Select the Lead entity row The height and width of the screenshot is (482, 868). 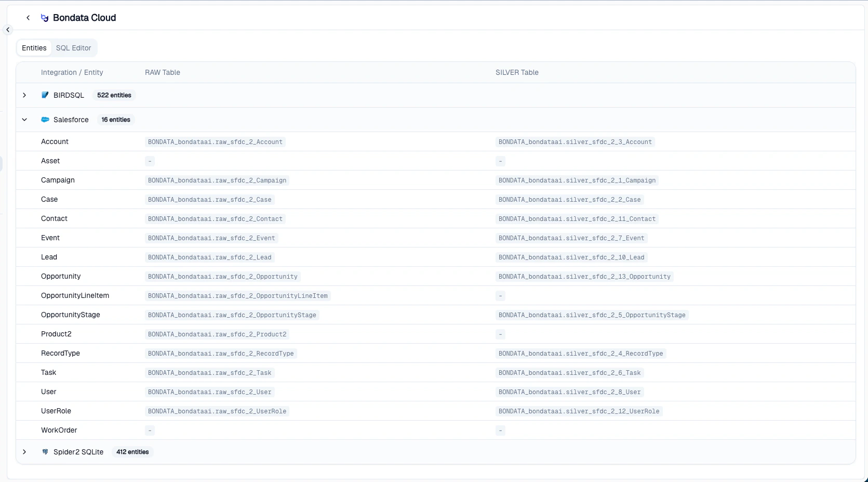point(436,257)
